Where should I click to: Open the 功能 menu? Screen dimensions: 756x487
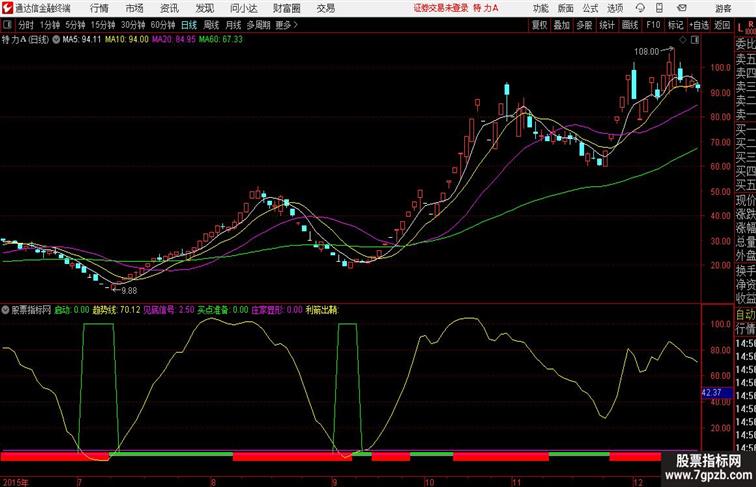click(x=540, y=8)
